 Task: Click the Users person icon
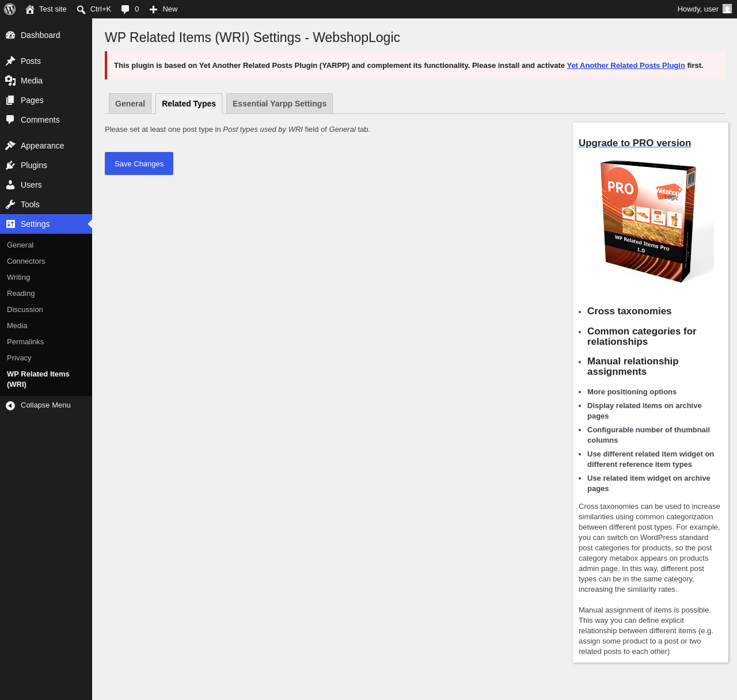(x=10, y=185)
